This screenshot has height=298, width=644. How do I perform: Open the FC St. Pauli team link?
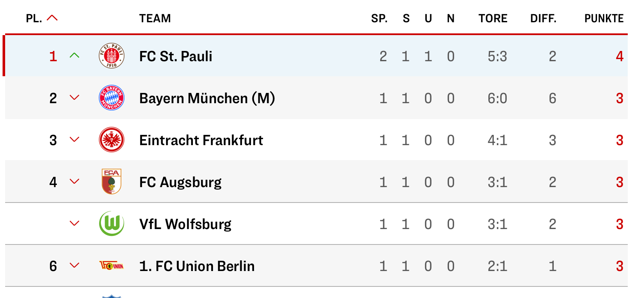coord(176,56)
